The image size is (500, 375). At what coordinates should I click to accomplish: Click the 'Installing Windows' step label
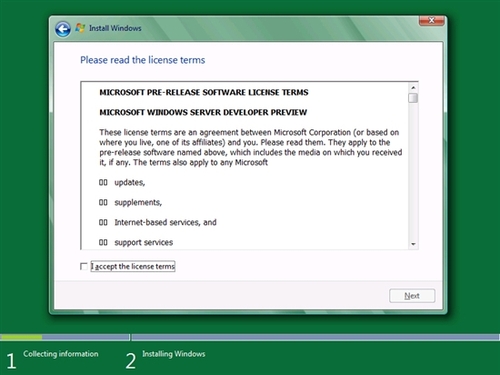pyautogui.click(x=174, y=354)
